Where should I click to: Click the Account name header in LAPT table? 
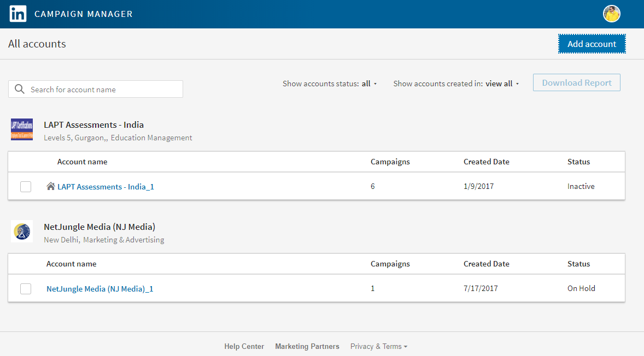click(x=82, y=162)
